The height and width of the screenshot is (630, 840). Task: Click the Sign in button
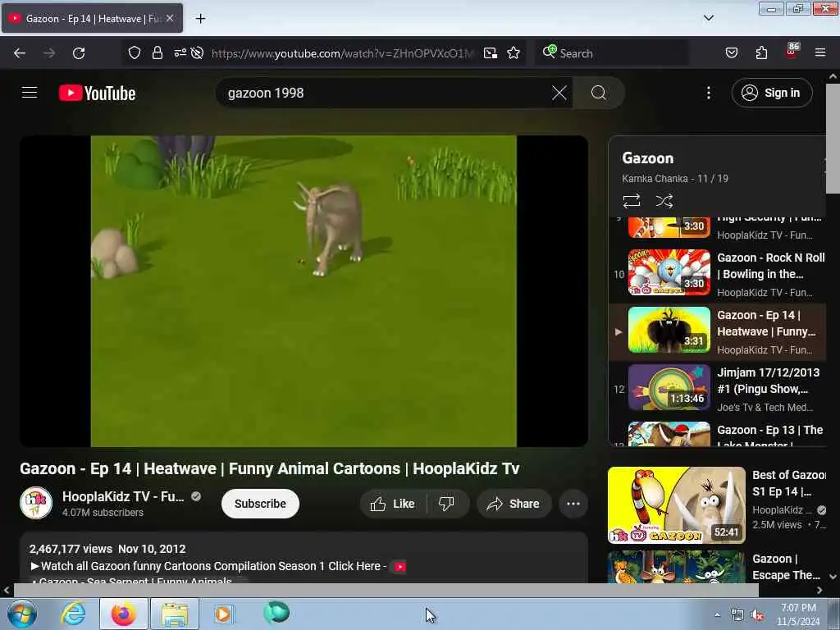[771, 93]
